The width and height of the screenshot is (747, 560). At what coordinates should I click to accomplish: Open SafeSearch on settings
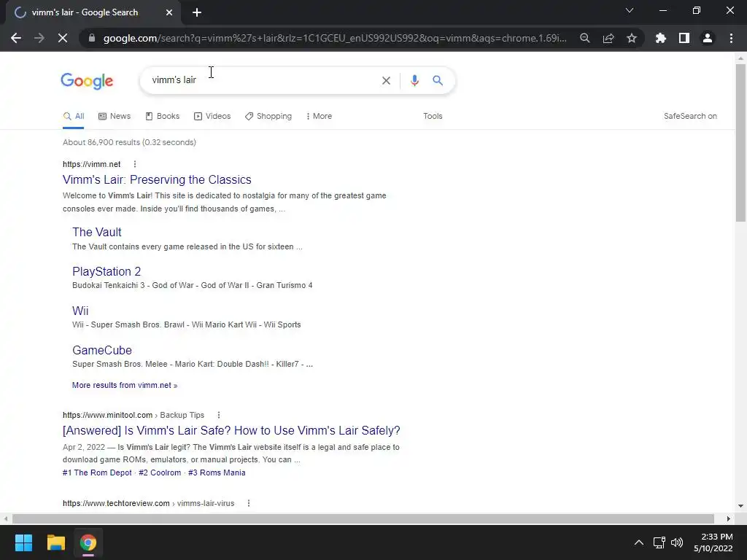click(x=690, y=116)
